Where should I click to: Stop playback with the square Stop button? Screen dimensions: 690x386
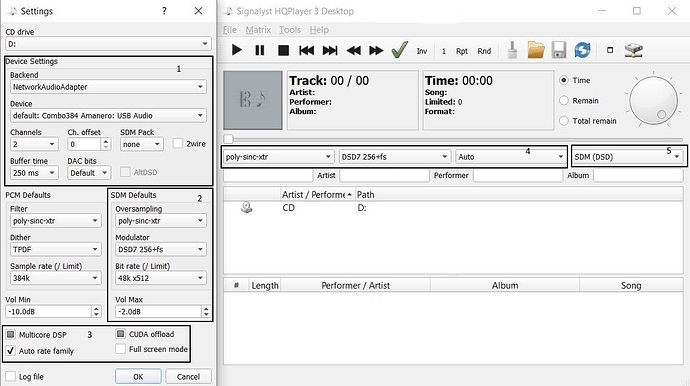(x=283, y=51)
